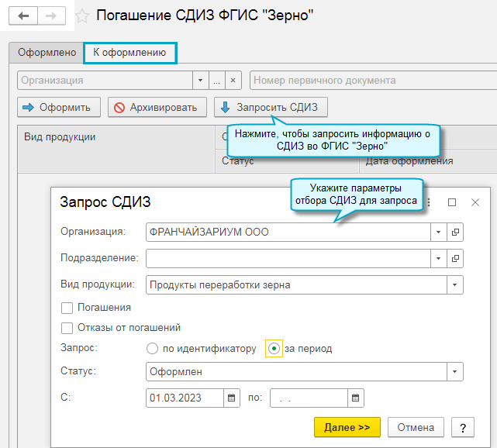Click the Архивировать button
Screen dimensions: 497x448
pyautogui.click(x=157, y=108)
